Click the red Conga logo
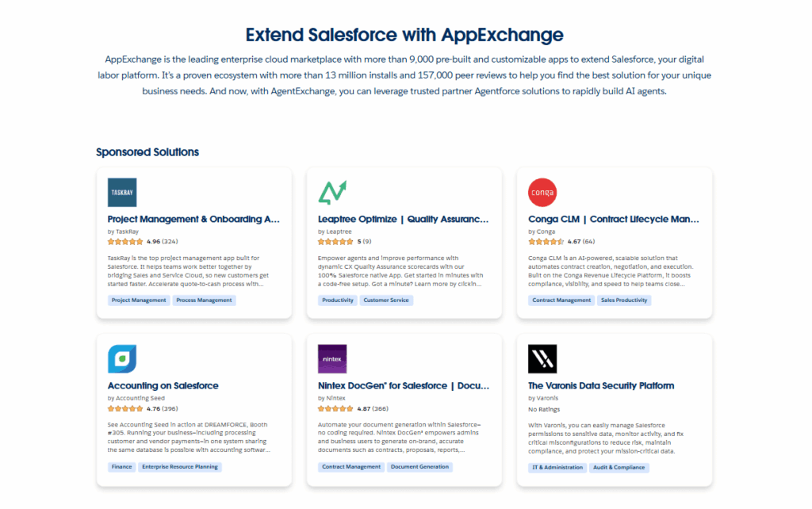The height and width of the screenshot is (509, 812). (x=542, y=193)
